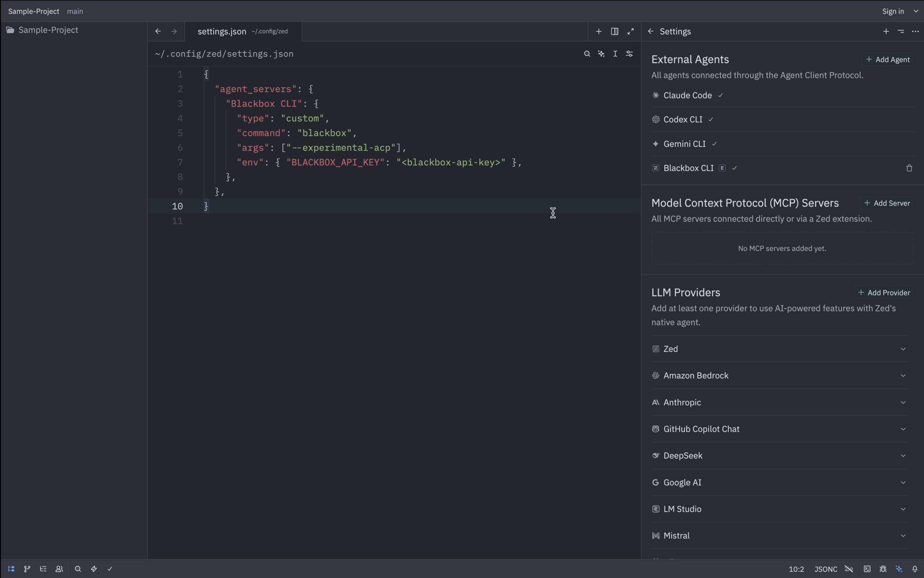Viewport: 924px width, 578px height.
Task: Open the terminal icon in the status bar
Action: [867, 569]
